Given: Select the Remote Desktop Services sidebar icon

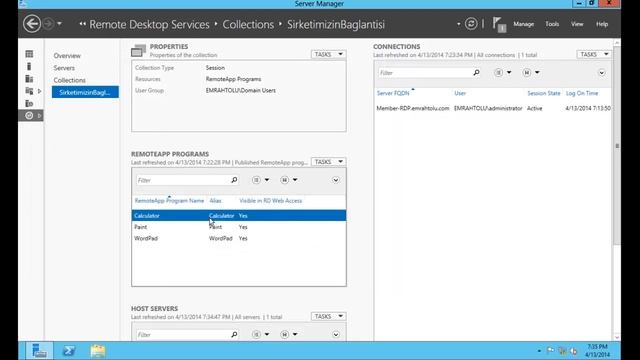Looking at the screenshot, I should click(x=29, y=116).
